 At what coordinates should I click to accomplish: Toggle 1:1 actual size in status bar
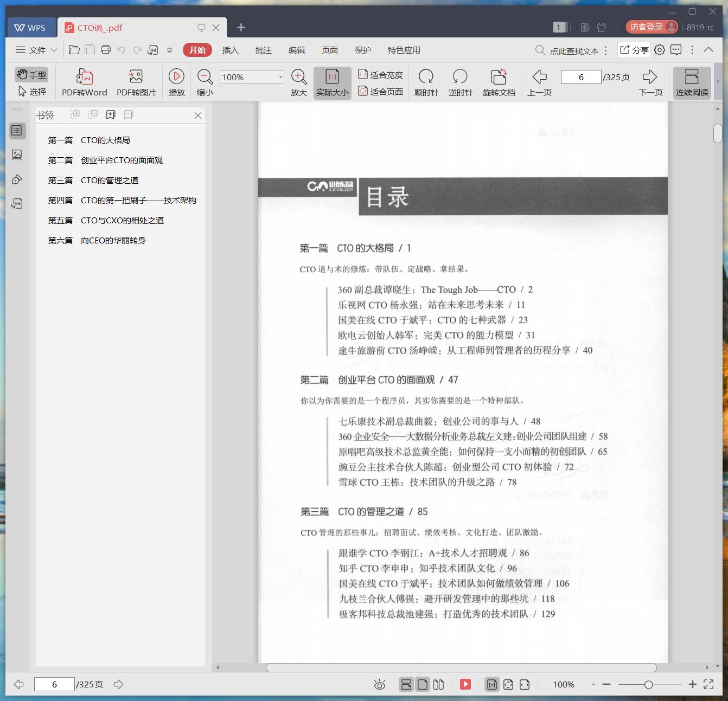click(x=492, y=684)
